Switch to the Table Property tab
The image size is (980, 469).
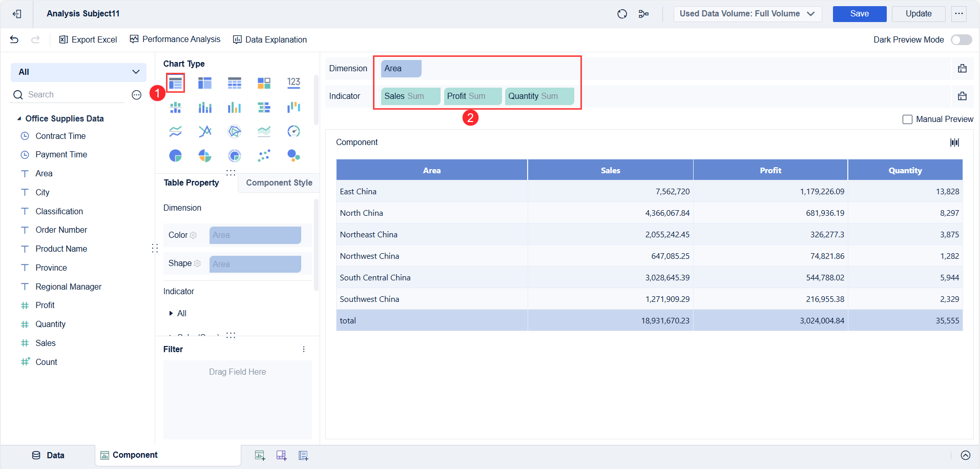[191, 182]
